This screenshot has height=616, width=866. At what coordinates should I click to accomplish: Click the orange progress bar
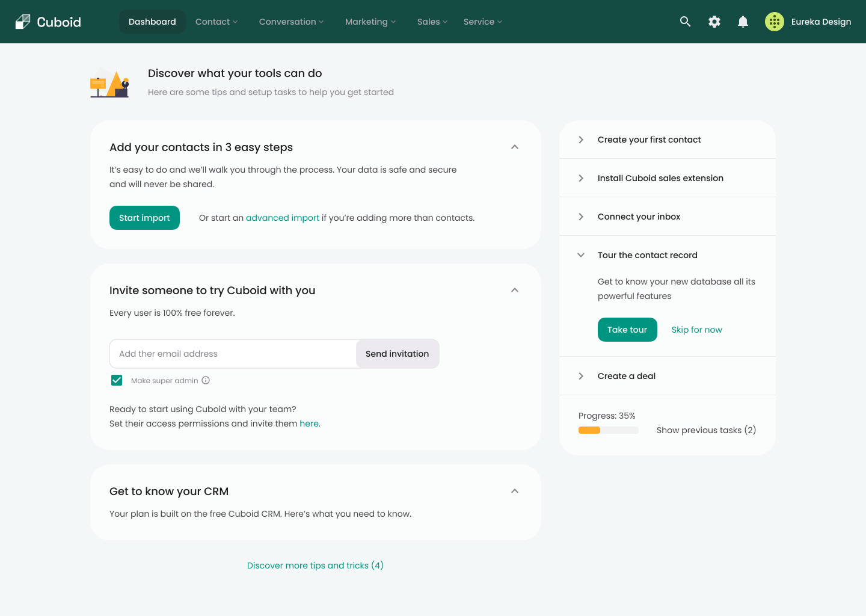(x=590, y=430)
